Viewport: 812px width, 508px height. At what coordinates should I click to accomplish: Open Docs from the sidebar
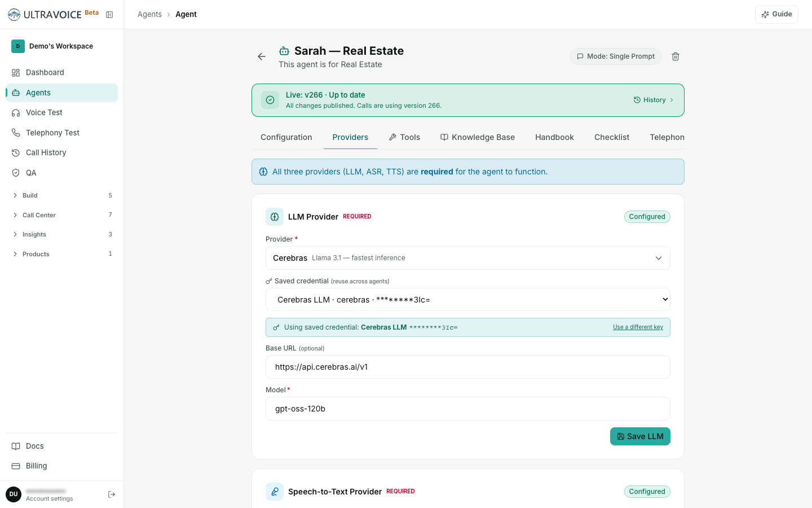[62, 446]
